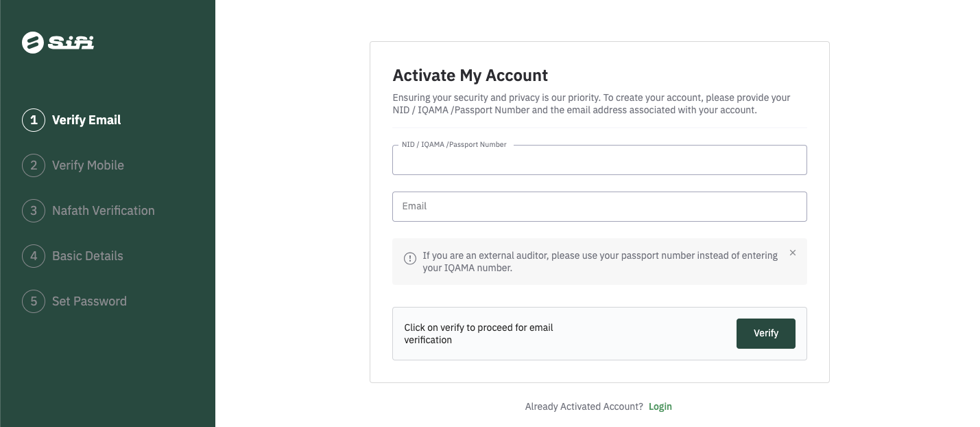Dismiss the external auditor notice
The height and width of the screenshot is (427, 980).
click(x=793, y=253)
